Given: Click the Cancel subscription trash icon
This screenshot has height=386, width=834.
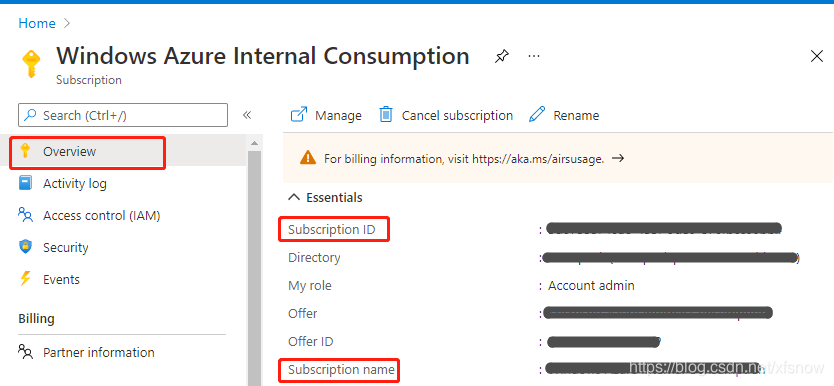Looking at the screenshot, I should (386, 115).
